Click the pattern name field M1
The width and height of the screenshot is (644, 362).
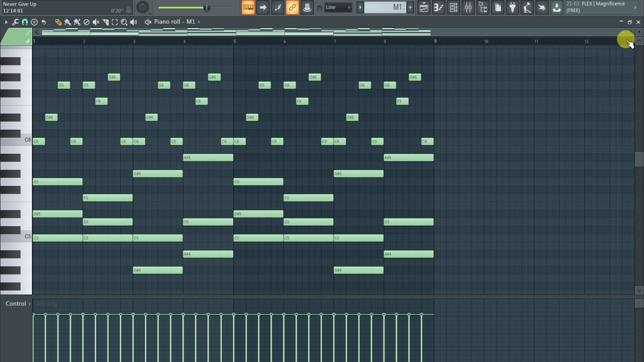(385, 7)
